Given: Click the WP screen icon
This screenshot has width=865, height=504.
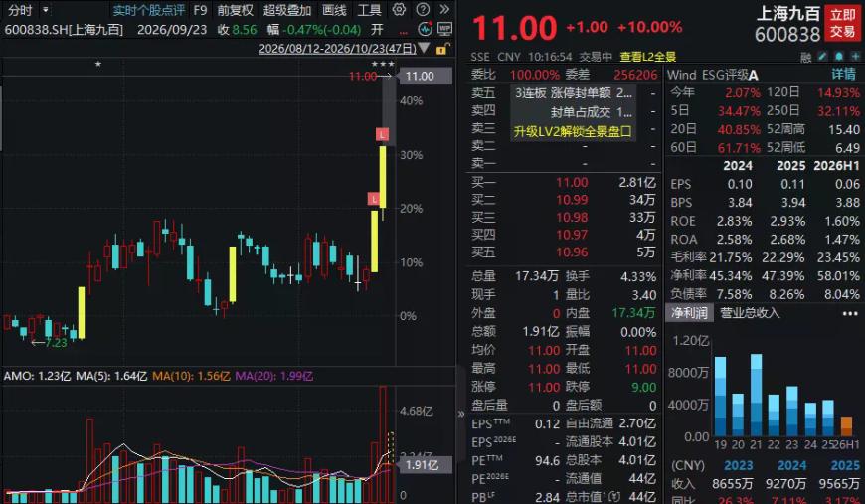Looking at the screenshot, I should pos(444,29).
